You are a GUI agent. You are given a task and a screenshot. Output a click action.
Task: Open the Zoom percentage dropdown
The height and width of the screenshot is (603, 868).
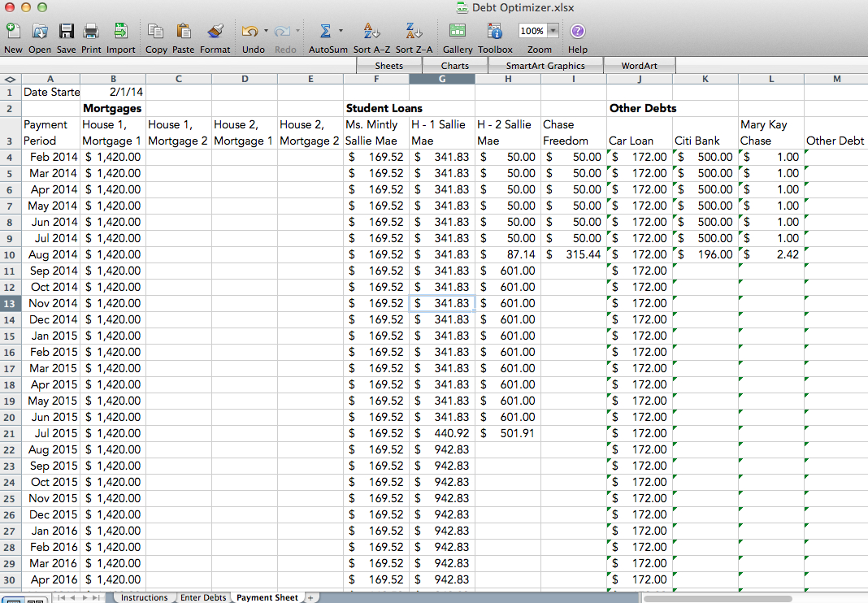coord(553,31)
